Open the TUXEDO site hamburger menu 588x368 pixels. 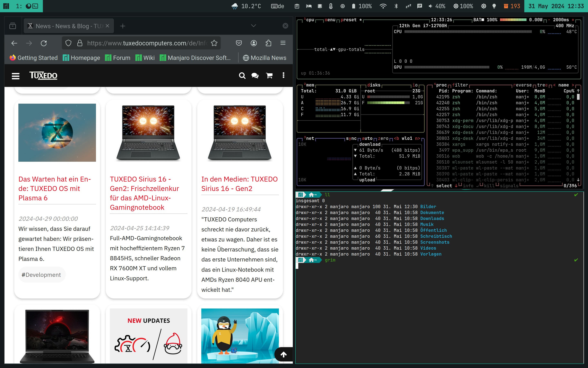pos(16,76)
